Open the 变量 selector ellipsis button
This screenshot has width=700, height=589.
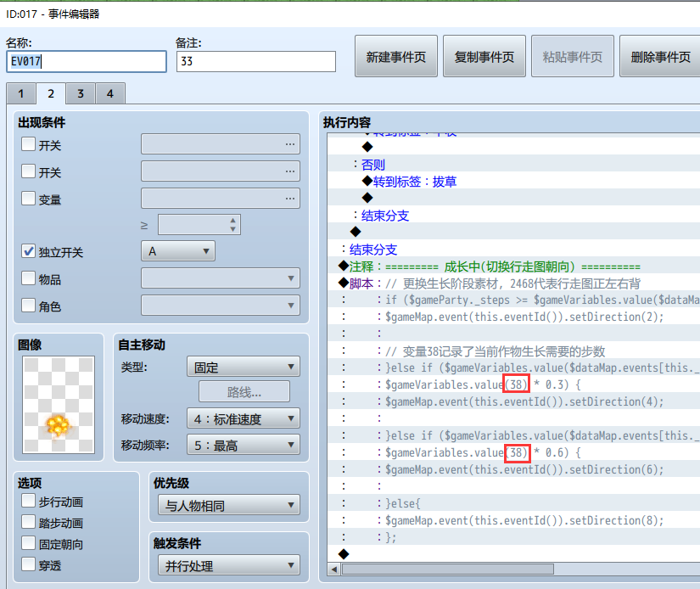(x=289, y=199)
